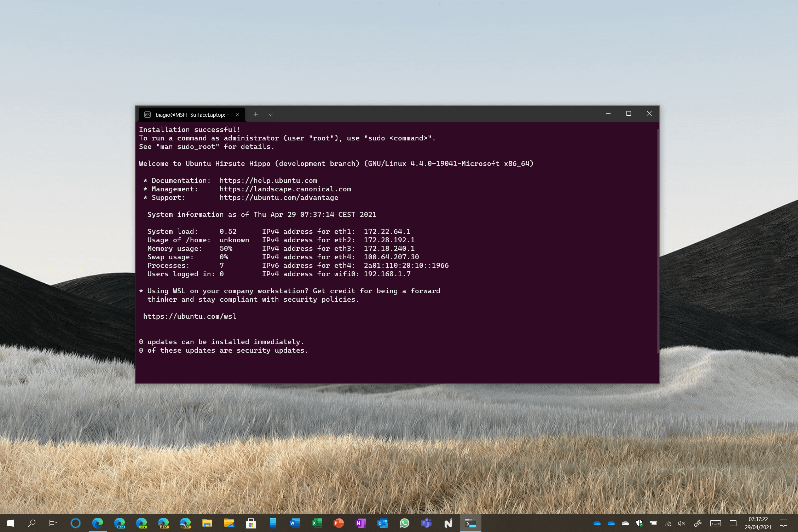The image size is (798, 532).
Task: Open Microsoft Edge stable in taskbar
Action: coord(98,523)
